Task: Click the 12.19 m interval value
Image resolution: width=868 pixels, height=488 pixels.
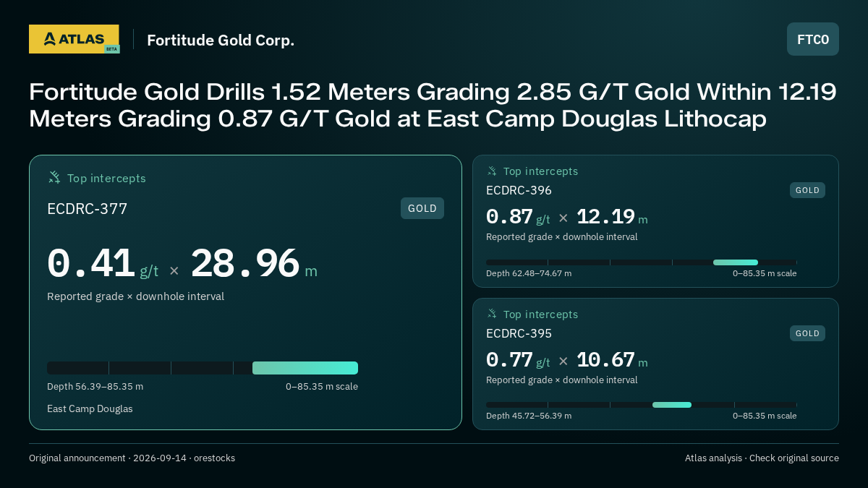Action: coord(612,217)
